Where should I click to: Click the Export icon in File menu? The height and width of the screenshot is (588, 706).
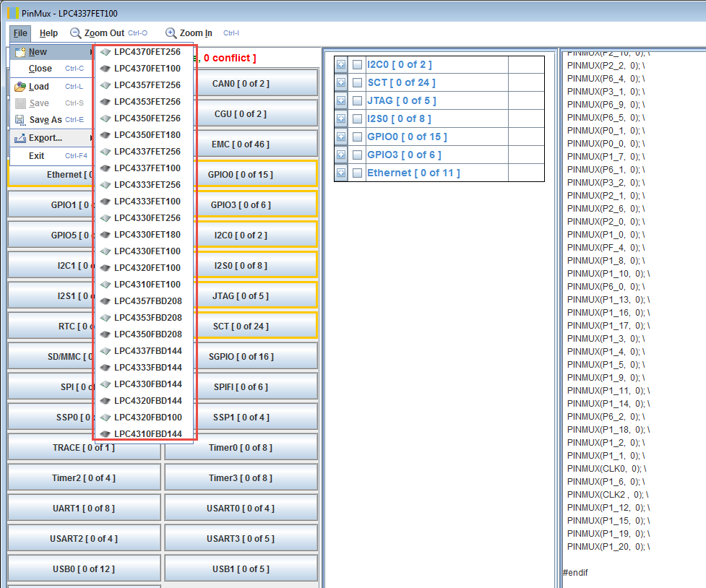tap(20, 138)
